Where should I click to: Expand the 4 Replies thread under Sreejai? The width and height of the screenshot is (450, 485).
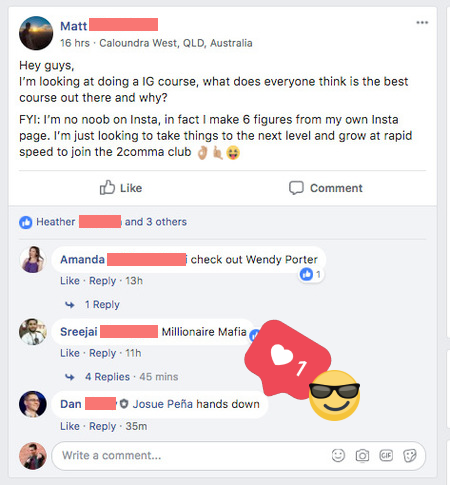[x=107, y=377]
